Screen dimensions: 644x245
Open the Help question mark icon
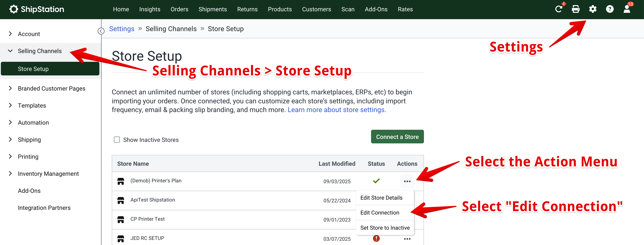pos(609,9)
